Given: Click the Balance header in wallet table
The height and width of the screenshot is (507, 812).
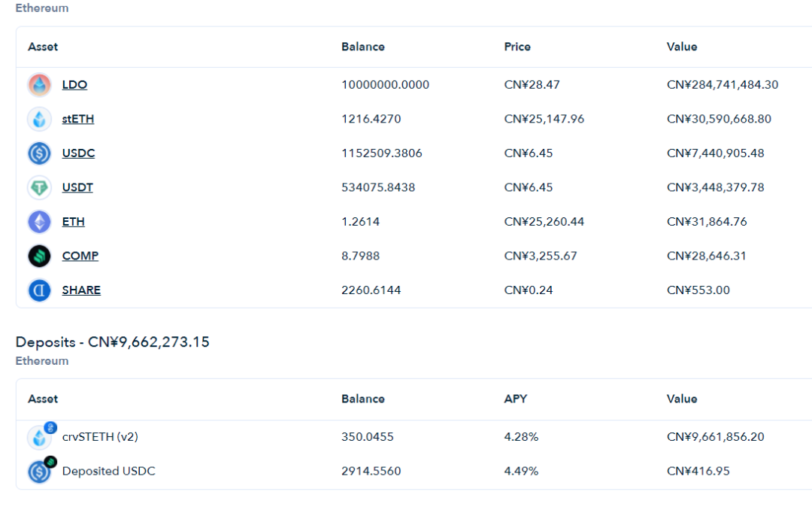Looking at the screenshot, I should pyautogui.click(x=362, y=47).
